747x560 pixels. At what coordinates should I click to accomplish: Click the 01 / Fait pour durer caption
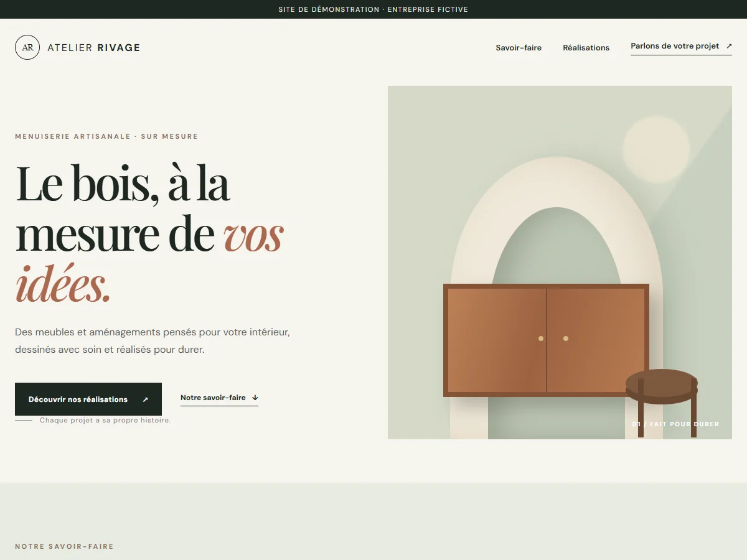click(675, 424)
